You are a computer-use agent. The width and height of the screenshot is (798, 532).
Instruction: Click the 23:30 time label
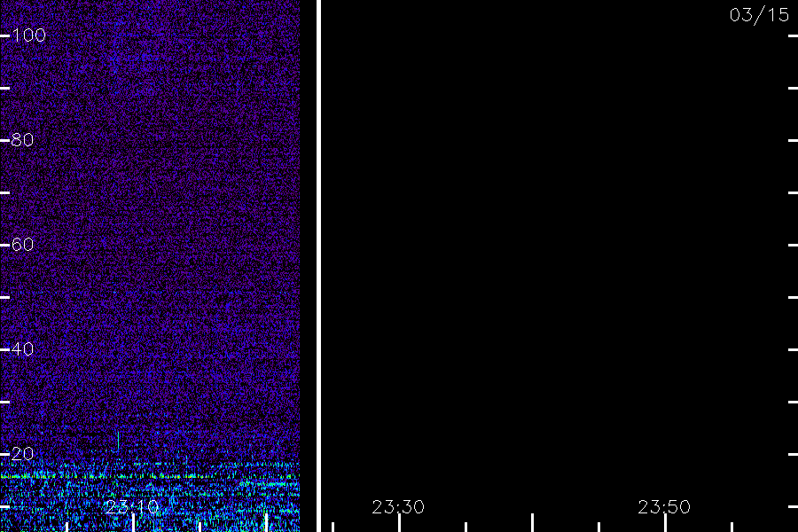click(x=398, y=507)
